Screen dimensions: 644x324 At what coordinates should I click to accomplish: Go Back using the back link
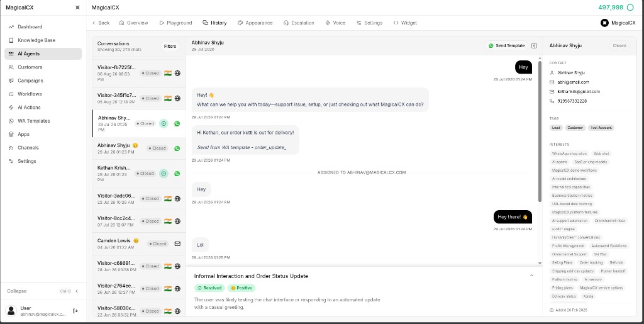pyautogui.click(x=101, y=23)
